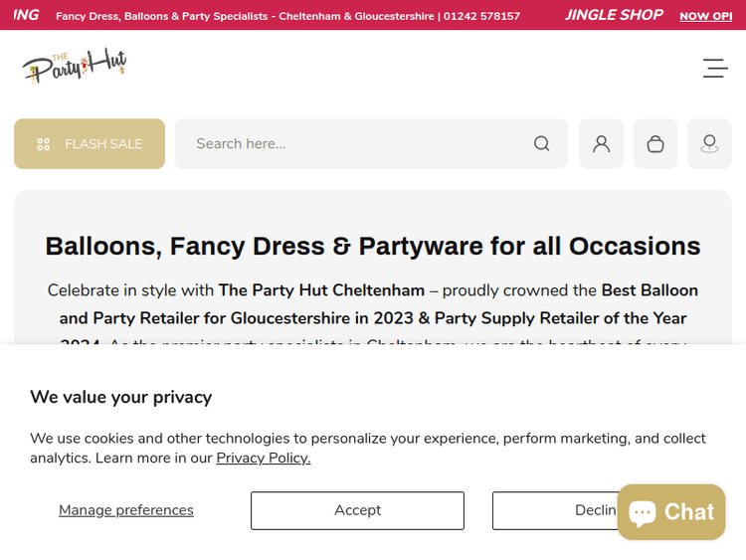Viewport: 746px width, 560px height.
Task: Accept the cookie privacy notice
Action: 357,510
